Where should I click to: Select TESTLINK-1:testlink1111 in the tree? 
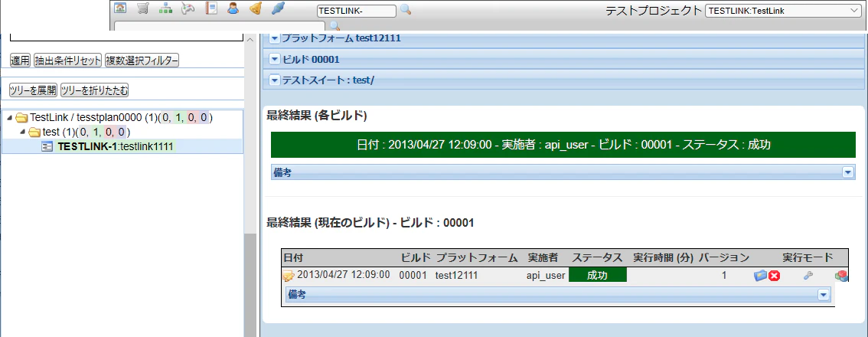point(116,146)
